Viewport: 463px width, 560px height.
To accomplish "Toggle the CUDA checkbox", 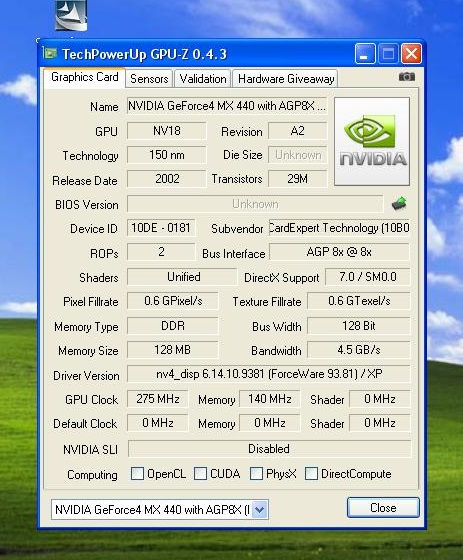I will [x=200, y=474].
